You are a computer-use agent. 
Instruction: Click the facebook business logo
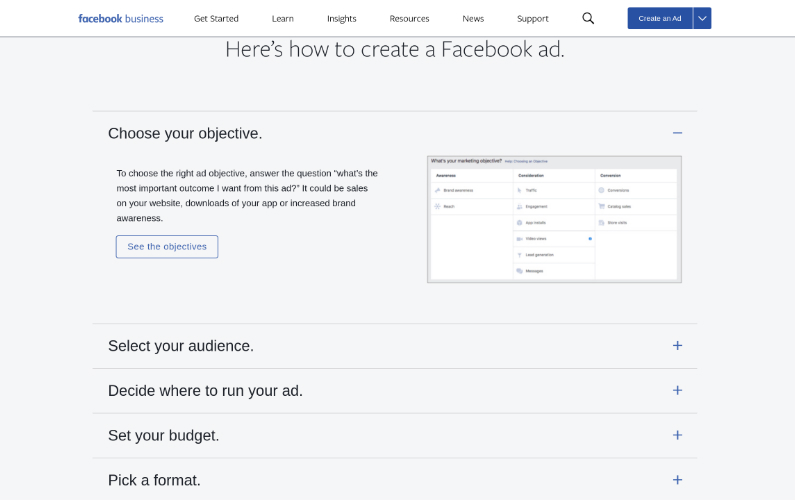tap(120, 18)
